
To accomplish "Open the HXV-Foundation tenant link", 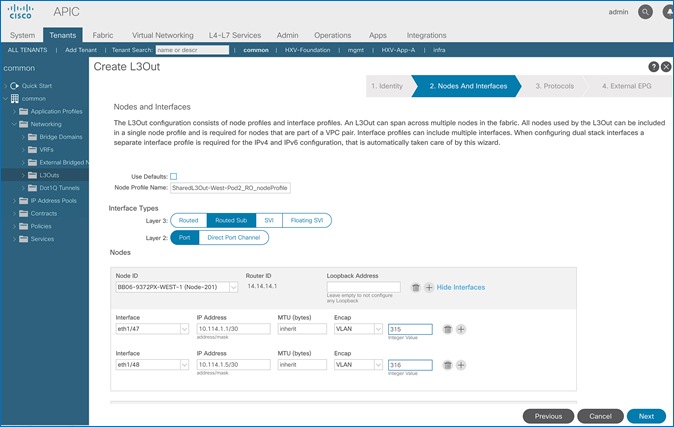I will (x=307, y=50).
